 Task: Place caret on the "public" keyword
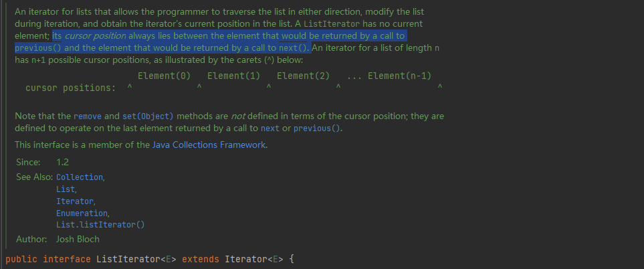pos(21,258)
